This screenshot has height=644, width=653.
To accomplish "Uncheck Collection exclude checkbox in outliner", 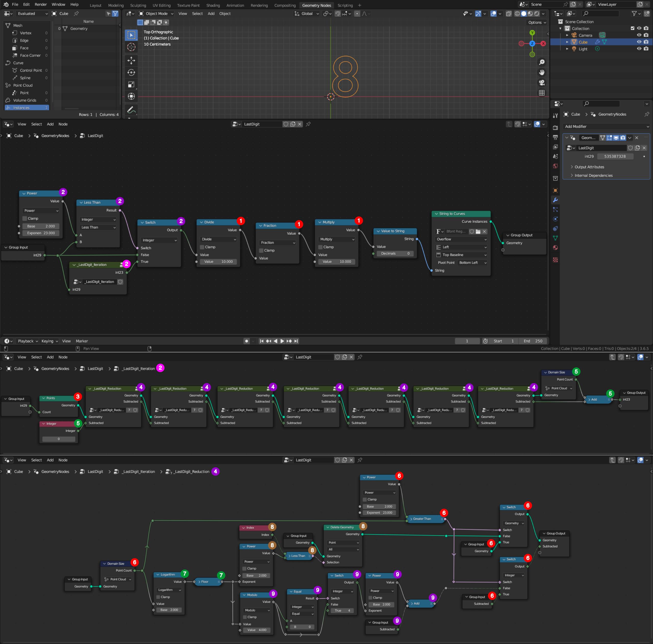I will coord(632,28).
